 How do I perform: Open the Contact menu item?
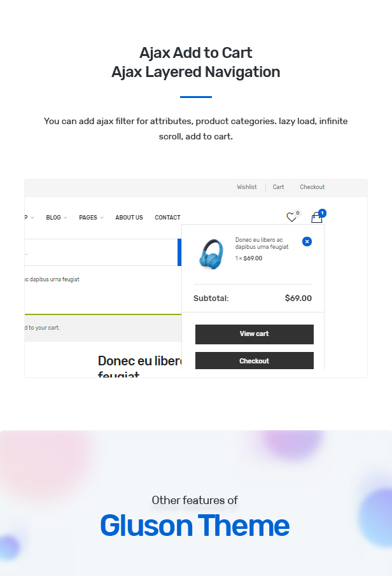(x=167, y=218)
